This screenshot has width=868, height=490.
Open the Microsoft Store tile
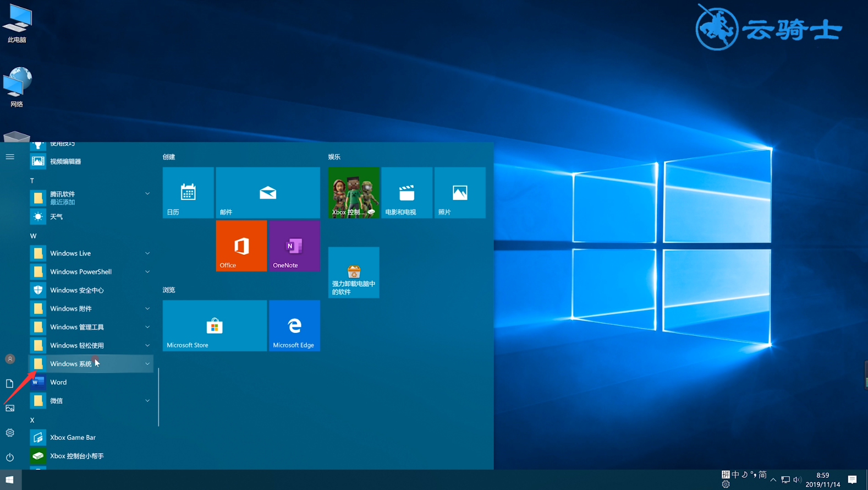215,326
